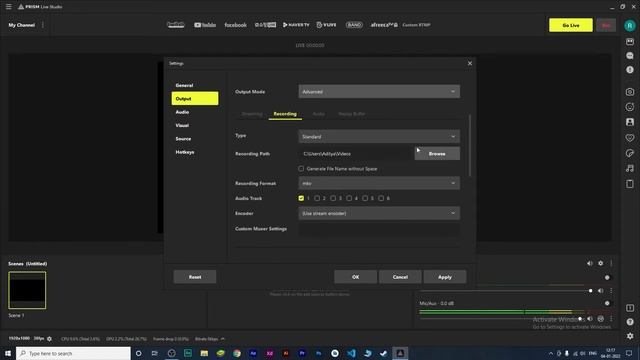Open the My Channel options menu

click(43, 25)
